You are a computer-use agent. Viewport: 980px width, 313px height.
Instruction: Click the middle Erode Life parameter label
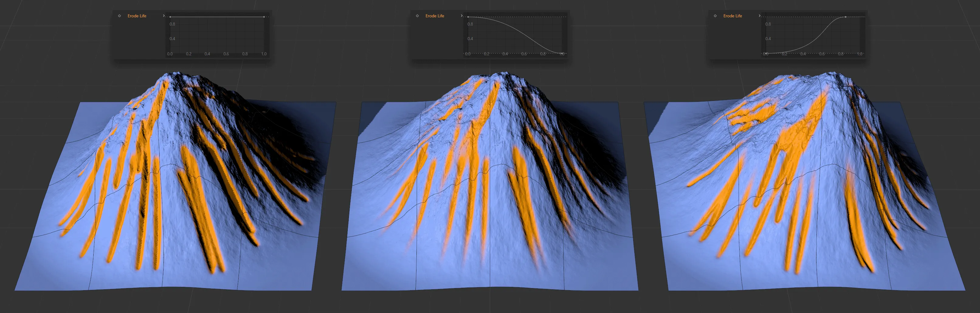coord(435,15)
